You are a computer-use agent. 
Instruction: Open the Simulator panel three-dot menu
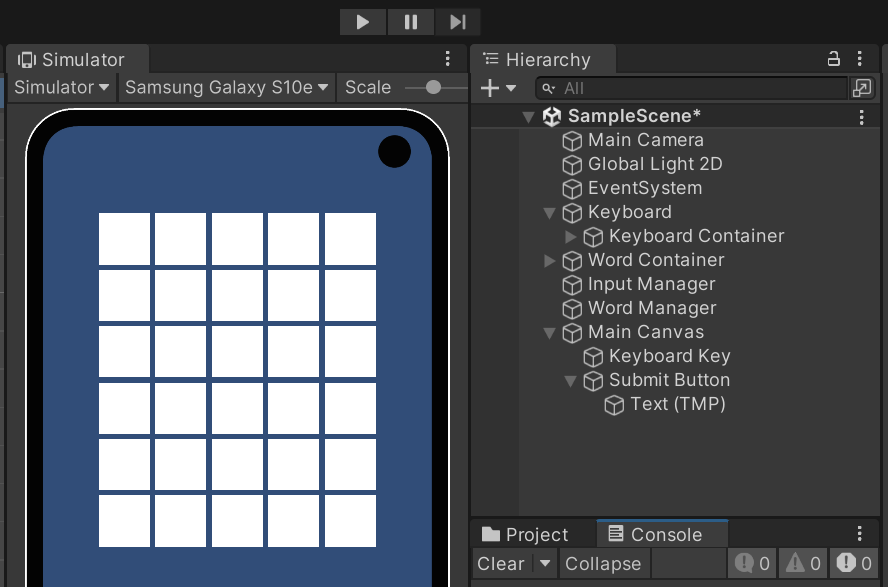(447, 59)
